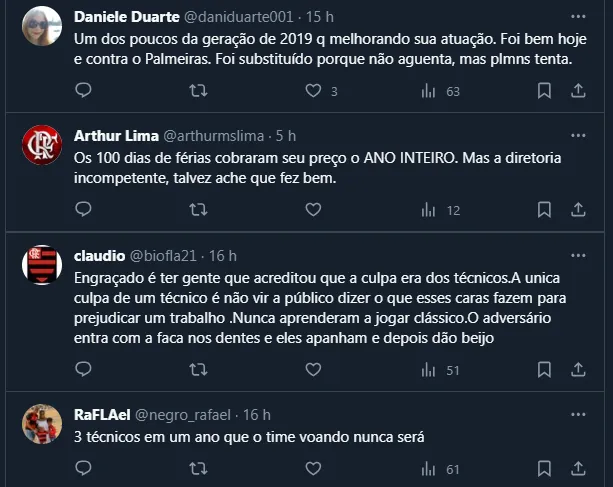Bookmark Daniele Duarte's tweet

point(544,91)
